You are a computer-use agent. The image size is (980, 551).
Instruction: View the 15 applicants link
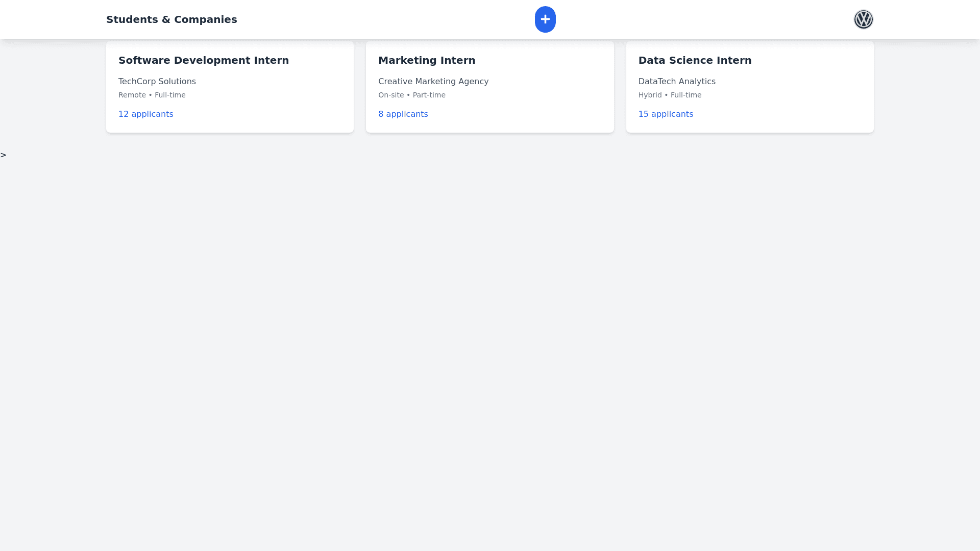[666, 114]
